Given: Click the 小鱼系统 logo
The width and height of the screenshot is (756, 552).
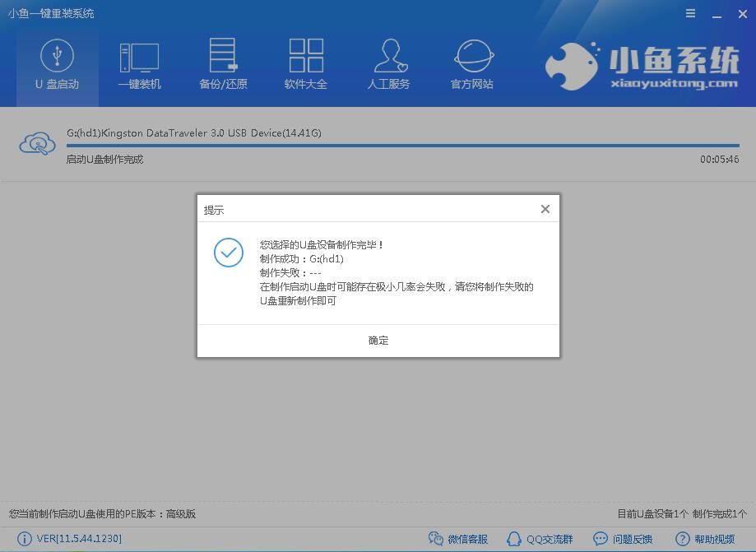Looking at the screenshot, I should [643, 66].
